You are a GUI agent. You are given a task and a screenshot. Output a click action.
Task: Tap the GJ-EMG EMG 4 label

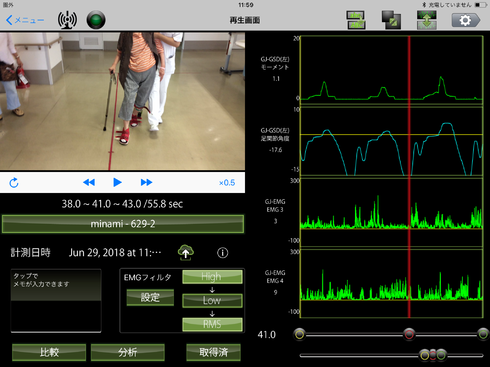[275, 277]
